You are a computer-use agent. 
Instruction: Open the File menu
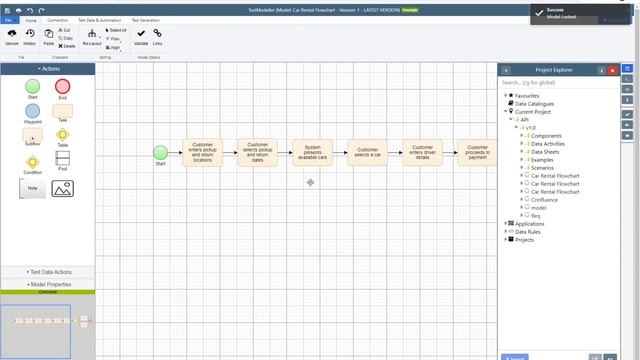click(9, 20)
